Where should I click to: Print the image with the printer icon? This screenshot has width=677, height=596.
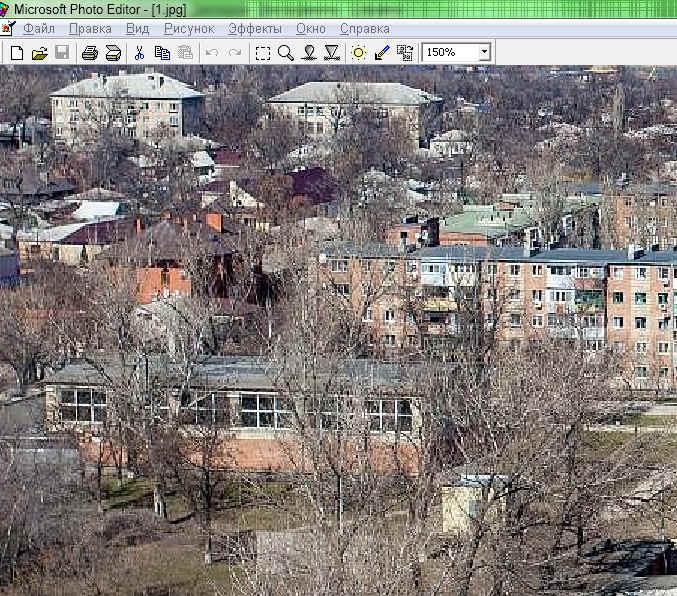90,53
